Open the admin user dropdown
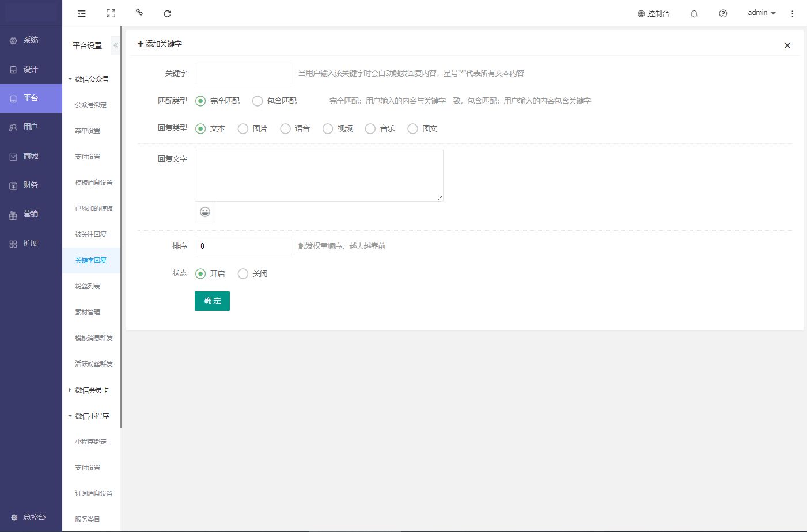This screenshot has width=807, height=532. pyautogui.click(x=761, y=13)
